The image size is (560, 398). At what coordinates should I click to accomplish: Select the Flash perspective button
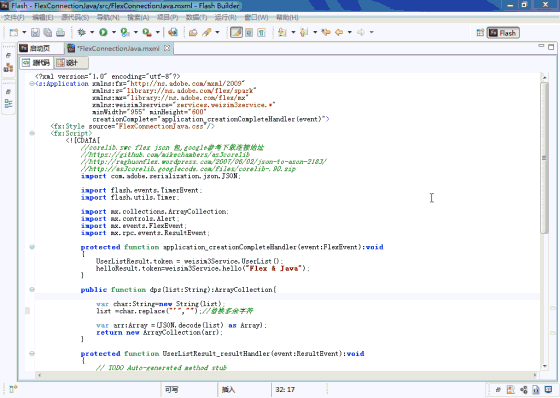[x=503, y=33]
